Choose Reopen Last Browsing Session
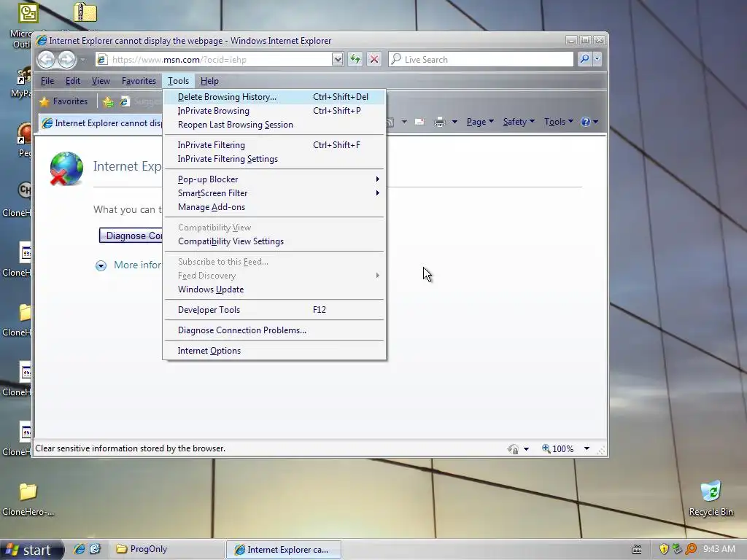Screen dimensions: 747x560 (274, 125)
